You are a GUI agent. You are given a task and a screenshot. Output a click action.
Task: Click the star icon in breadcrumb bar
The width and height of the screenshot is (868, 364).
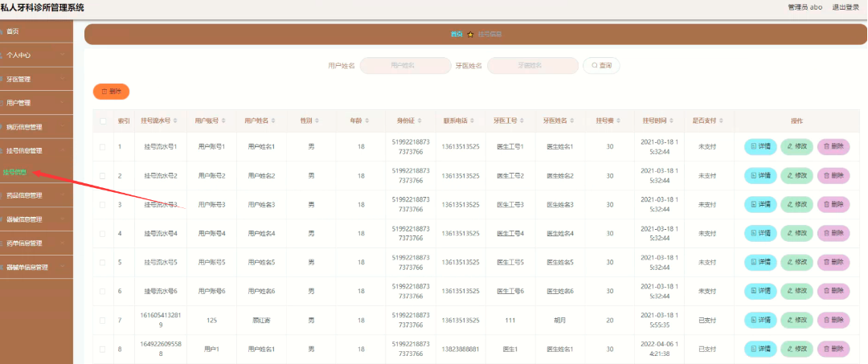pos(470,35)
